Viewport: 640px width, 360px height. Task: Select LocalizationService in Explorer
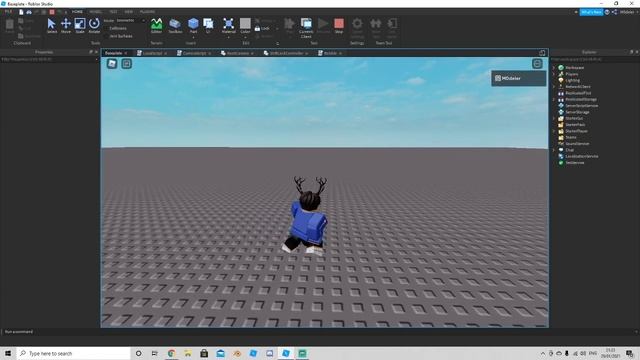point(582,156)
